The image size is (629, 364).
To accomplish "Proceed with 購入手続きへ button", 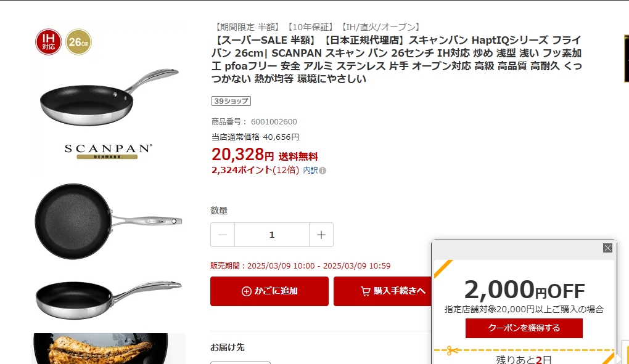I will [x=383, y=291].
